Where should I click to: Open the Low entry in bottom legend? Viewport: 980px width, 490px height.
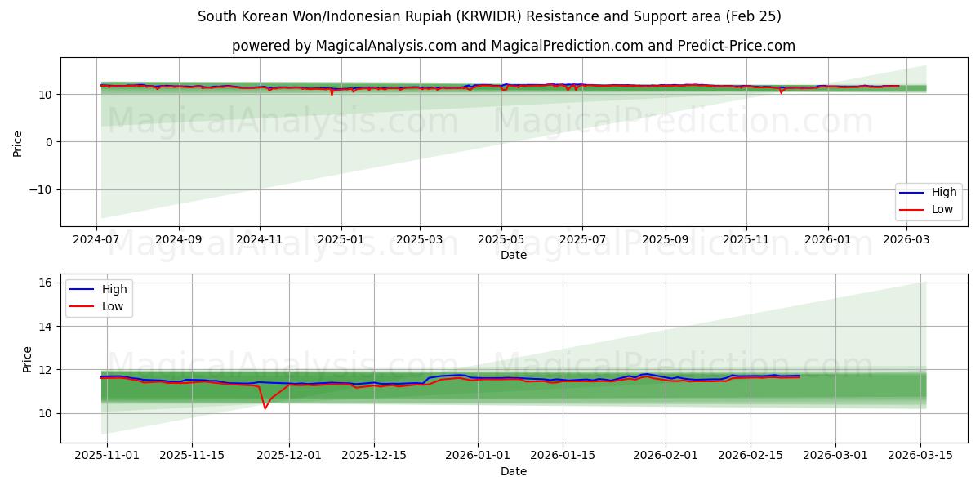tap(111, 306)
